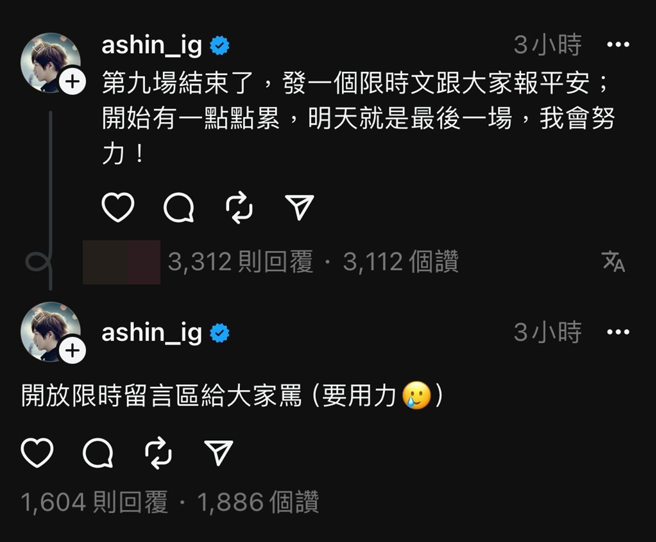The height and width of the screenshot is (542, 656).
Task: Send second post via paper plane icon
Action: 218,453
